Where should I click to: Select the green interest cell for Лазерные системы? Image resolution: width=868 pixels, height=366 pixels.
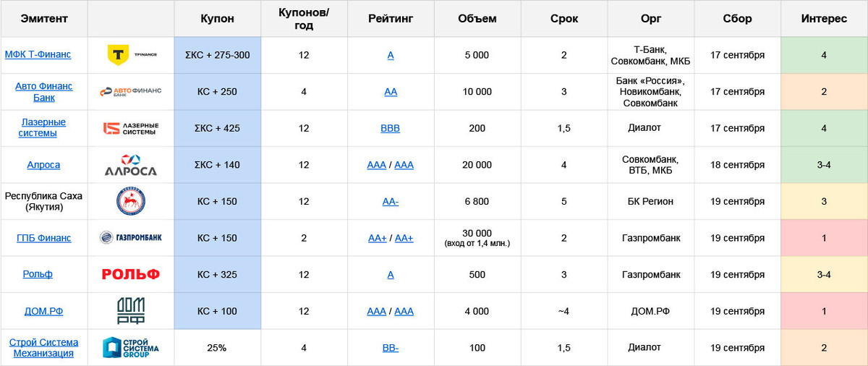coord(824,128)
